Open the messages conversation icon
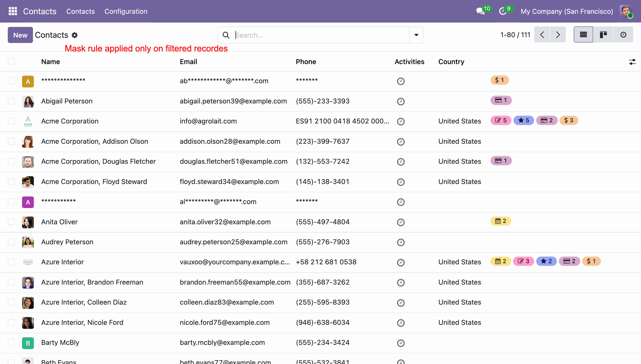 click(x=480, y=11)
